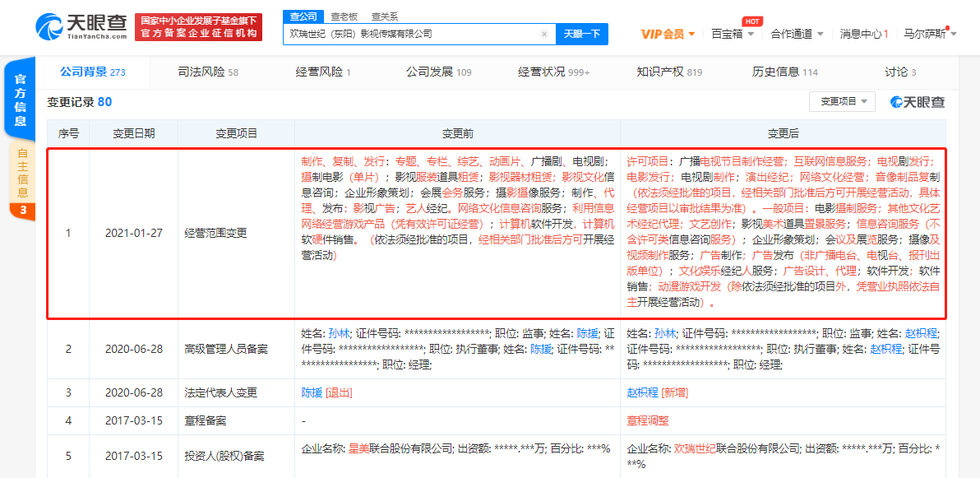Click the 官方信息 side tab
Screen dimensions: 980x478
click(21, 100)
